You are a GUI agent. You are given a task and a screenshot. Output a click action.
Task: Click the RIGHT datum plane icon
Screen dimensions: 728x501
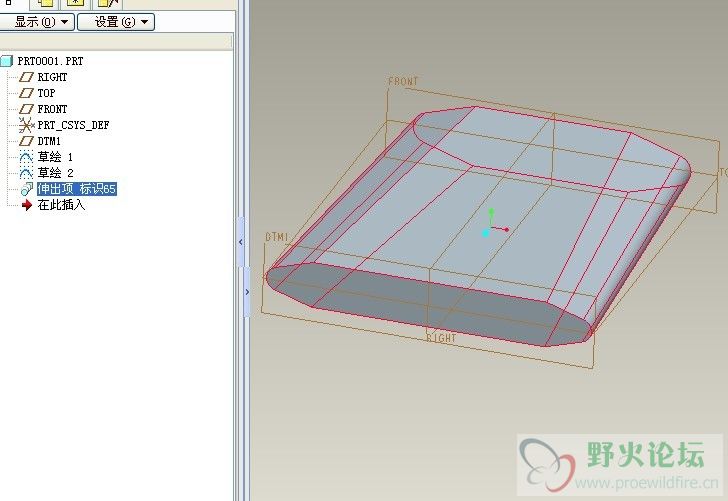(26, 77)
